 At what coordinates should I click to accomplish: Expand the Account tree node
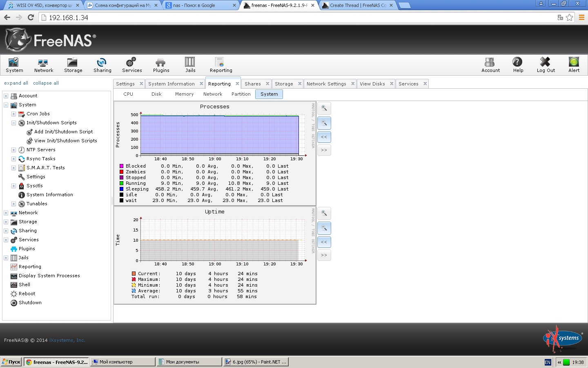click(6, 96)
